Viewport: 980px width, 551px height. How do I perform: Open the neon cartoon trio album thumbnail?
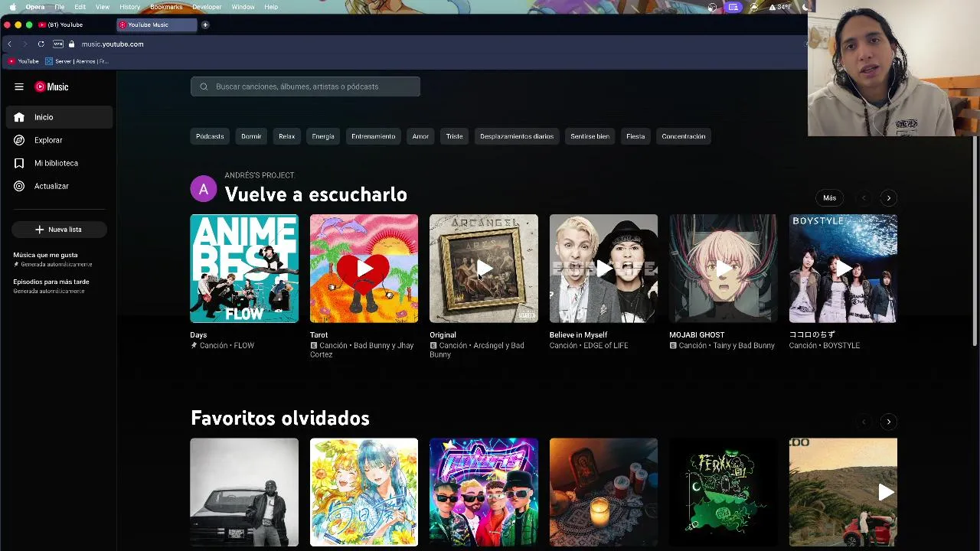pyautogui.click(x=484, y=492)
